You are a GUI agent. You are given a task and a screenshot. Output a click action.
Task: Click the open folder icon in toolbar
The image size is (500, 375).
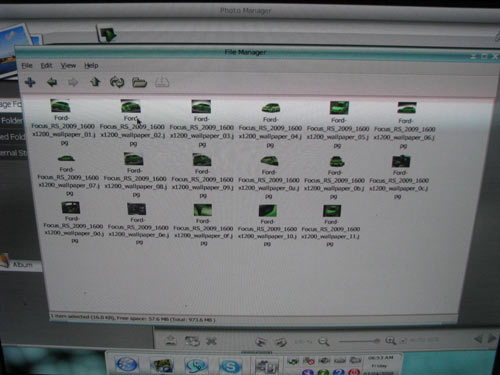[139, 82]
